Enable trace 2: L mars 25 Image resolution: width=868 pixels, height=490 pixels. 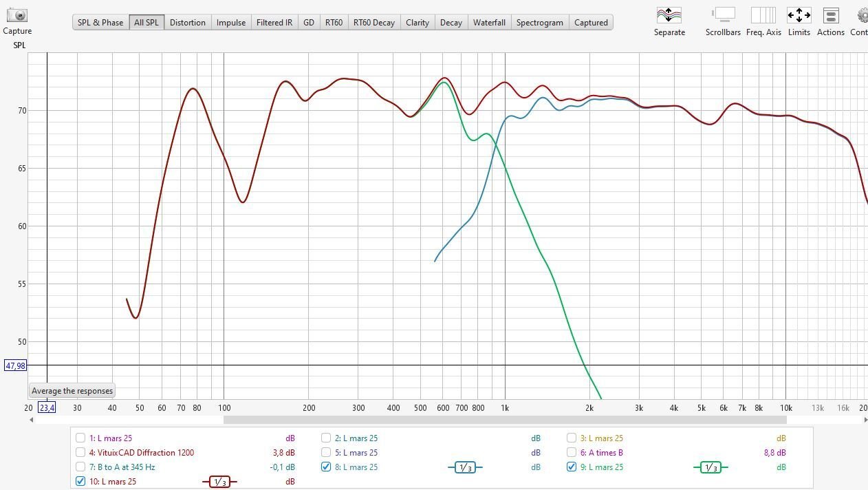[326, 438]
